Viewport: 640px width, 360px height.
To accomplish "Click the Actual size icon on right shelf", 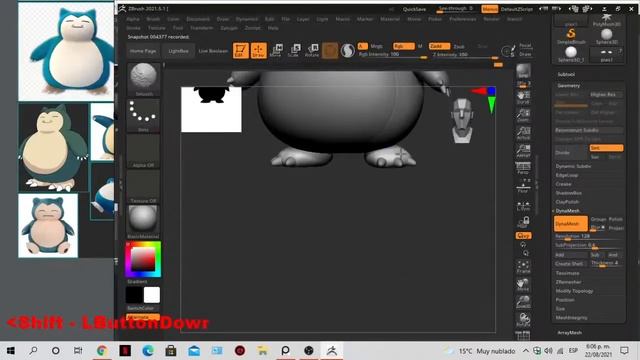I will tap(523, 133).
